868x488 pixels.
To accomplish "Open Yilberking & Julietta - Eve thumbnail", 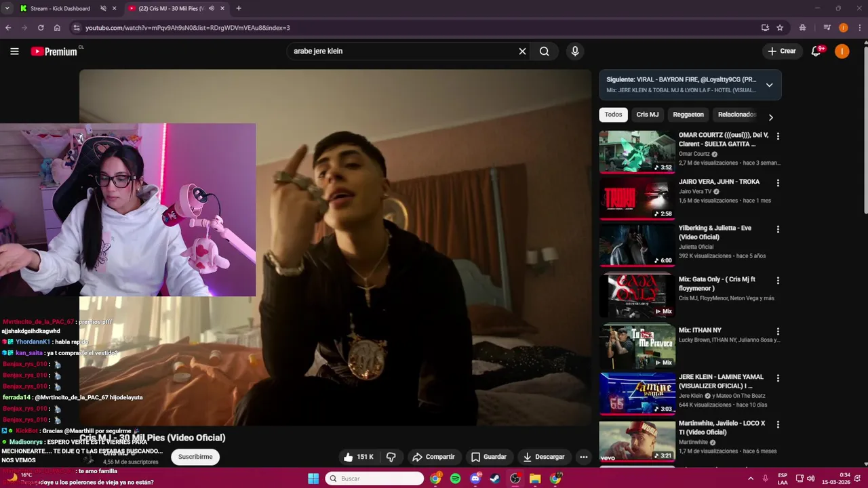I will pos(637,245).
